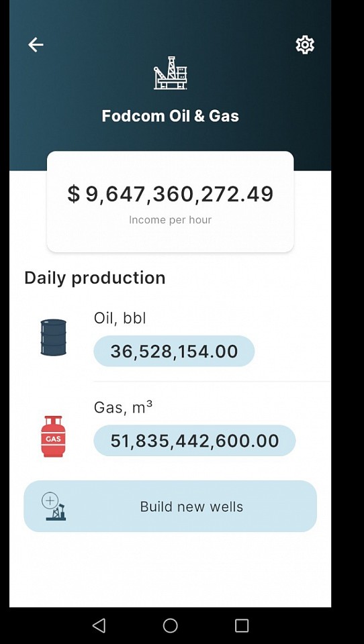Click the Build new wells button
This screenshot has height=644, width=364.
[x=171, y=506]
